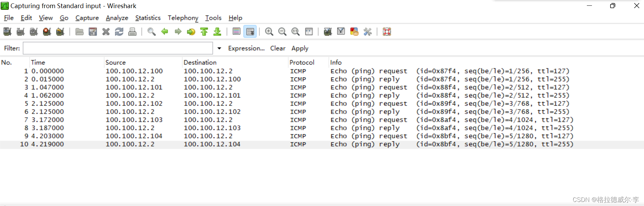
Task: Select packet 4 at time 1.062000
Action: click(322, 95)
